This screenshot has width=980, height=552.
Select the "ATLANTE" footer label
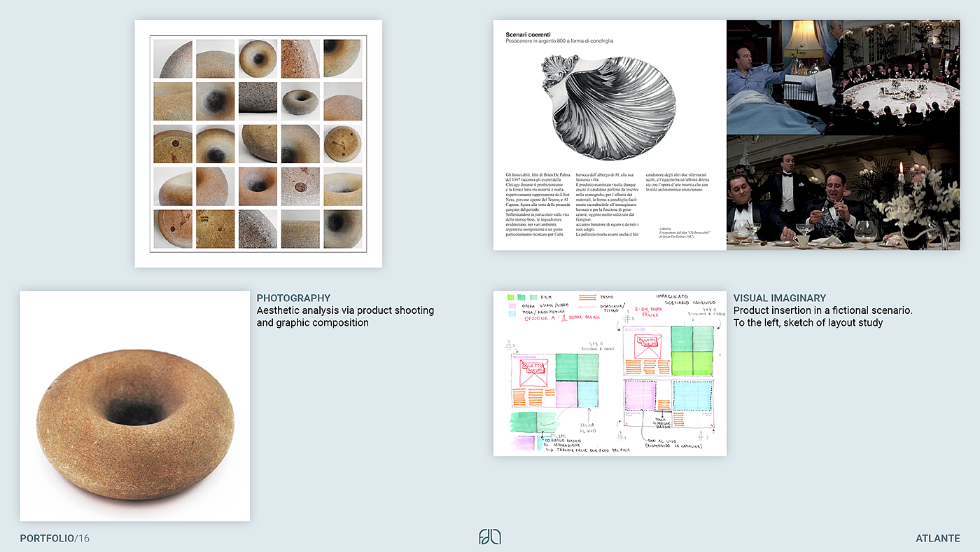click(x=938, y=539)
